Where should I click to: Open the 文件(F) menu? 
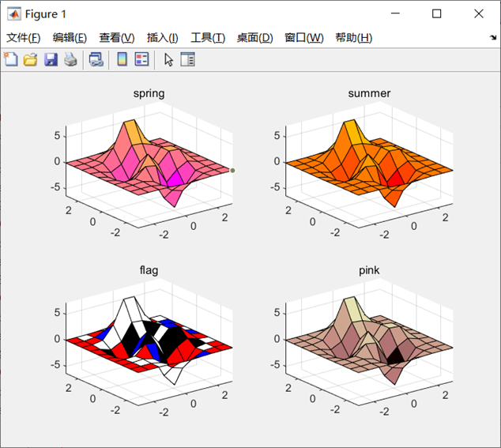24,38
